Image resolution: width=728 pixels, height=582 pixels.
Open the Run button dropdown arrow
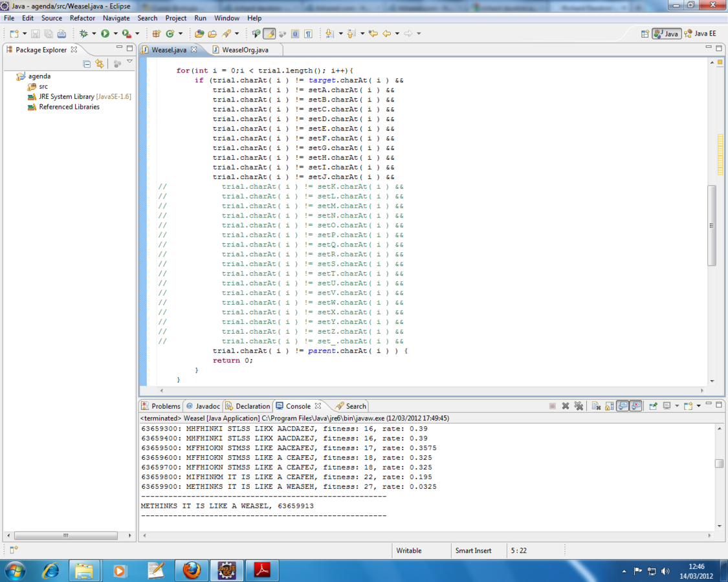[115, 34]
